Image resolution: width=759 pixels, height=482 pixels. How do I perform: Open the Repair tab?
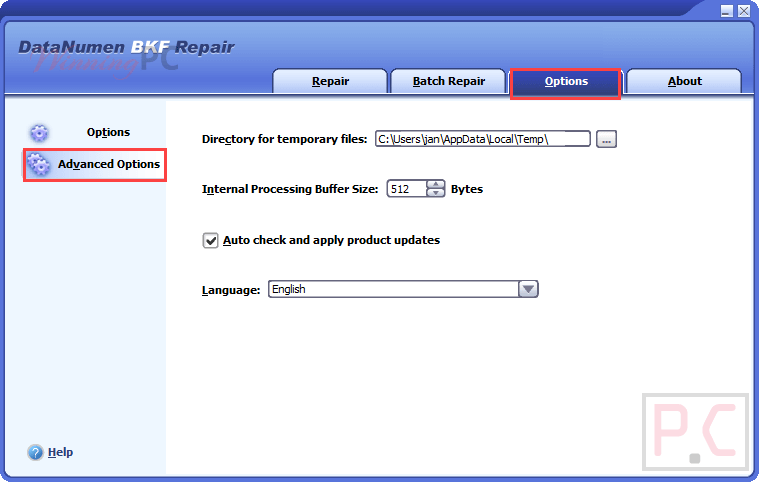coord(330,81)
